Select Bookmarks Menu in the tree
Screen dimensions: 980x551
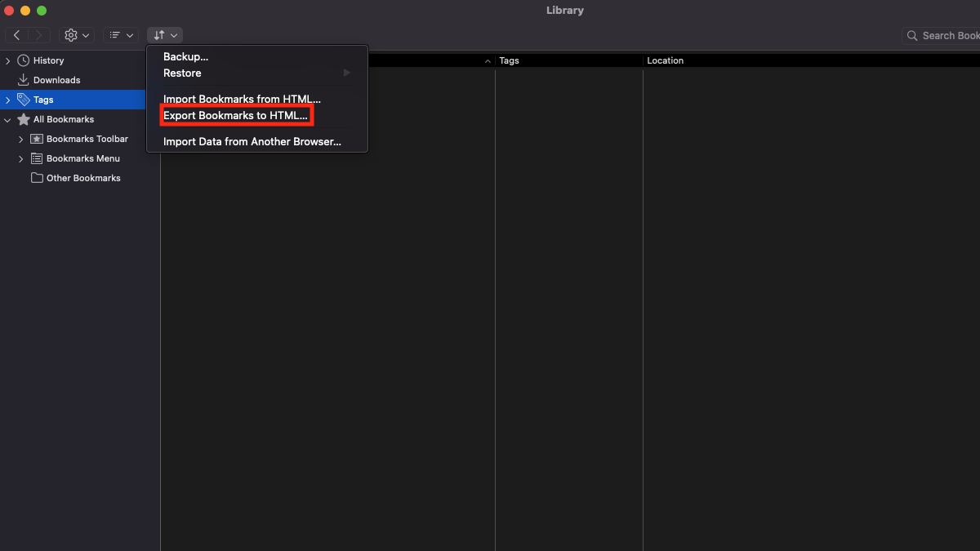pyautogui.click(x=80, y=158)
